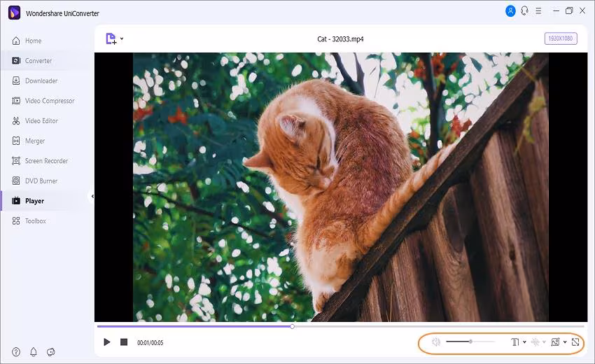Expand the screenshot options dropdown

coord(565,342)
